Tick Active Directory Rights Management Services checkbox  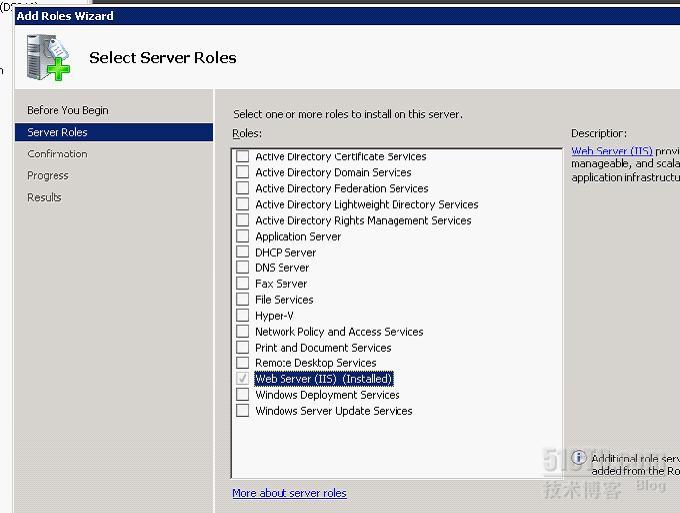pos(242,220)
